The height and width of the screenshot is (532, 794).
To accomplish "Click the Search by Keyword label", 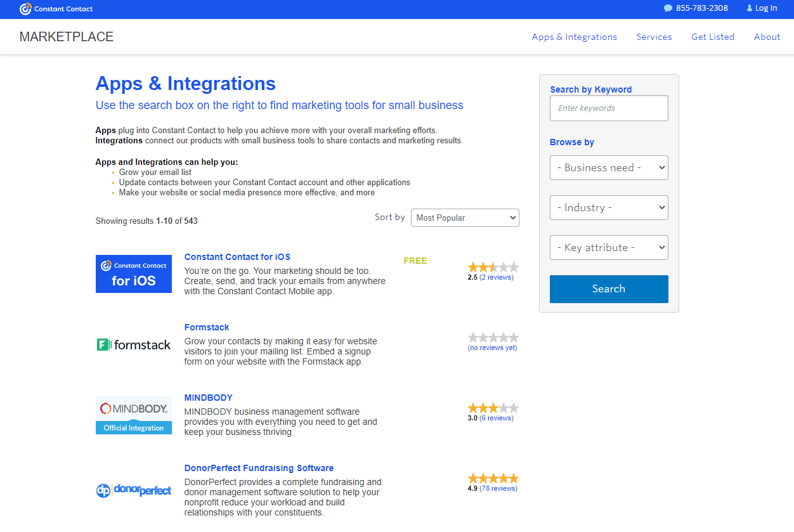I will tap(591, 89).
